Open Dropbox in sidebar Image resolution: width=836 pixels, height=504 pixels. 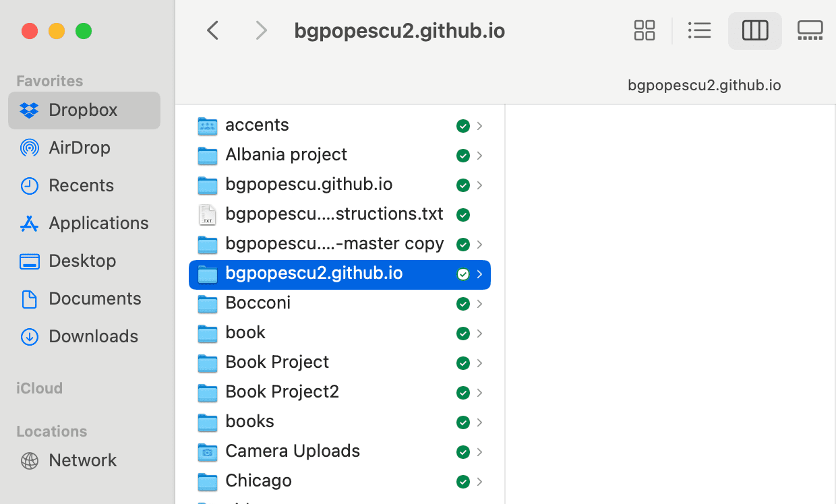click(84, 110)
